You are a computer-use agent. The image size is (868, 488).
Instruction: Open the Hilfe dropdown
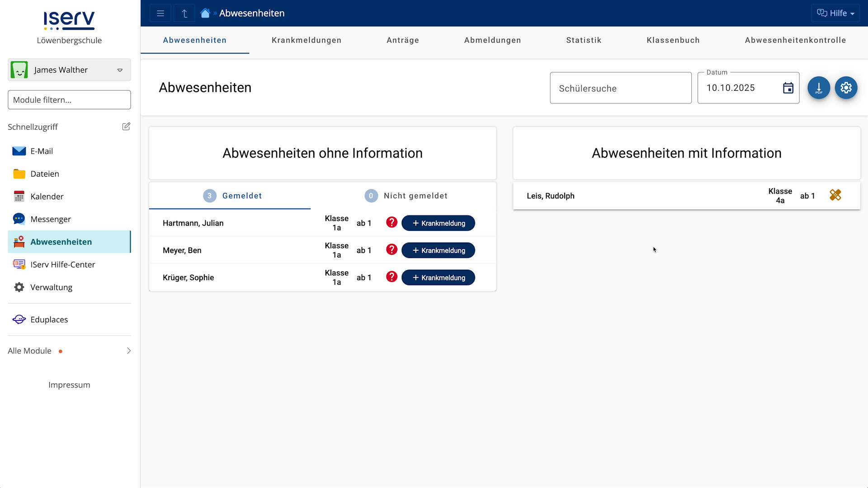pyautogui.click(x=836, y=13)
